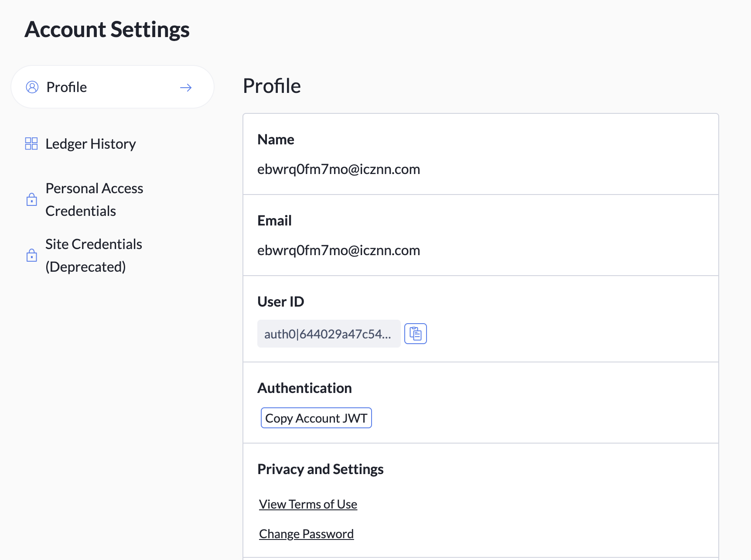Click the Authentication section heading
This screenshot has width=751, height=560.
(x=304, y=388)
